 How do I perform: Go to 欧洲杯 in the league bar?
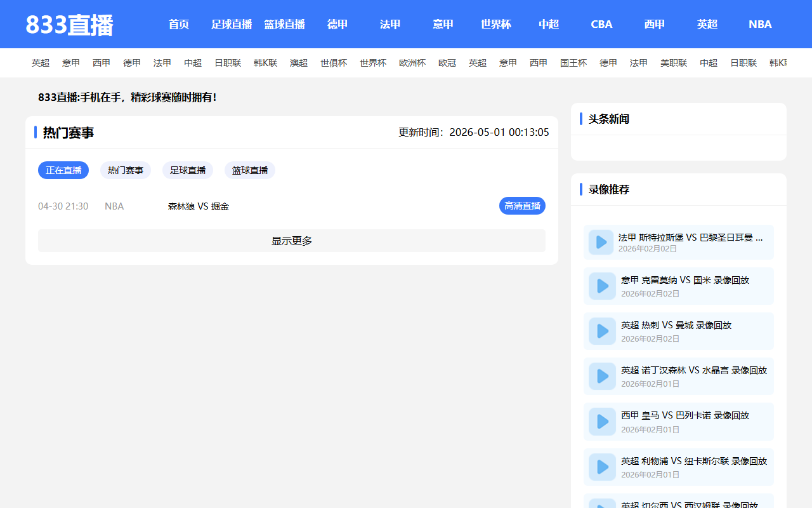[412, 63]
